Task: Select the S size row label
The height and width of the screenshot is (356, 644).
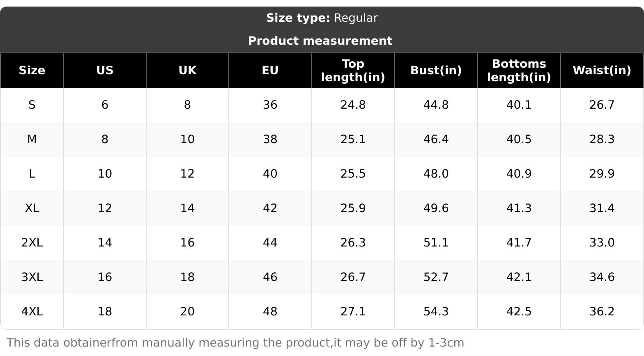Action: tap(32, 105)
